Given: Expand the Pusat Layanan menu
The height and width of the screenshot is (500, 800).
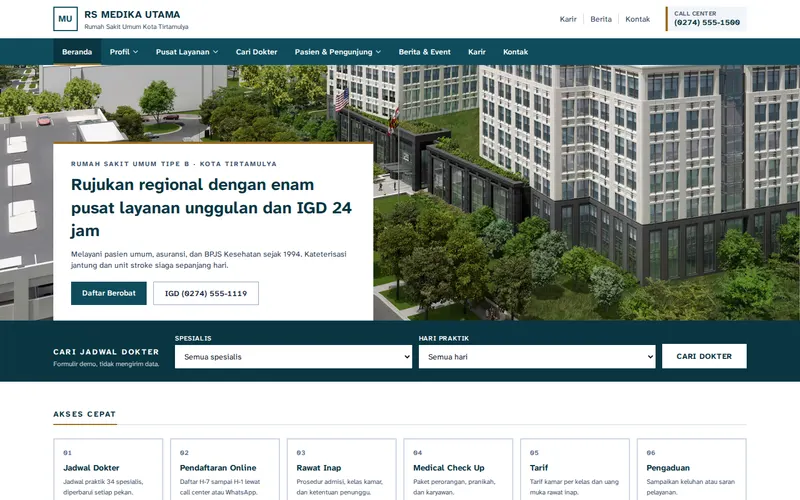Looking at the screenshot, I should (x=187, y=52).
